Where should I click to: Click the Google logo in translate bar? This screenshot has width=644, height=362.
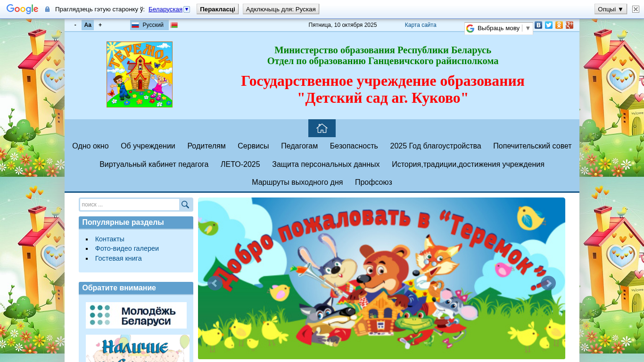(x=22, y=9)
